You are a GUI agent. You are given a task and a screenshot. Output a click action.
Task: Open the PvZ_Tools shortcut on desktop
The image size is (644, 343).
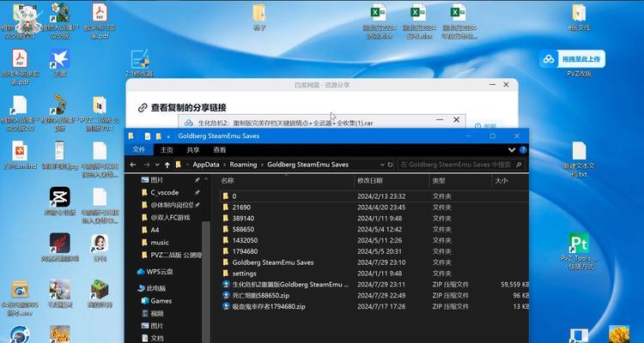579,251
